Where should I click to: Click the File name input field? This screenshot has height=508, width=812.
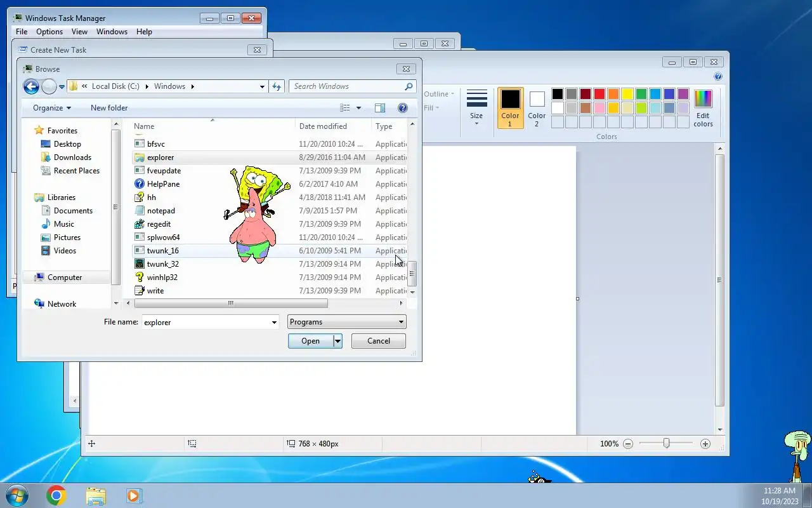206,323
